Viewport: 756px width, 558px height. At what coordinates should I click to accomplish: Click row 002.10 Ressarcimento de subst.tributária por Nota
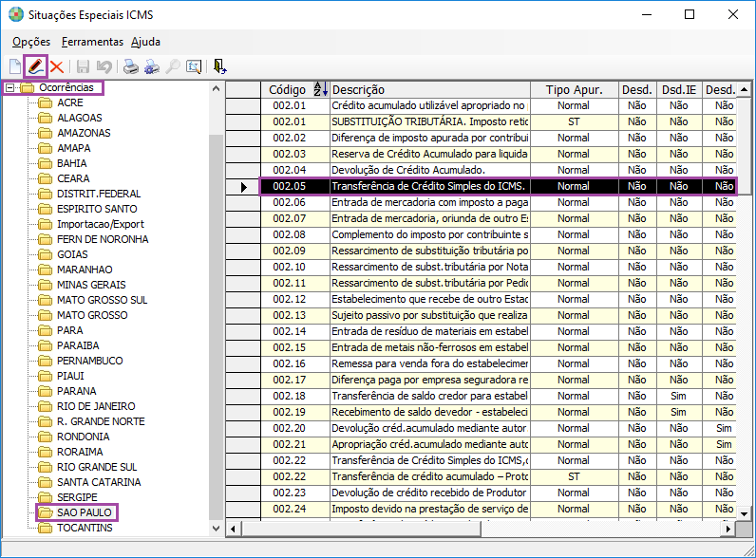click(x=498, y=267)
